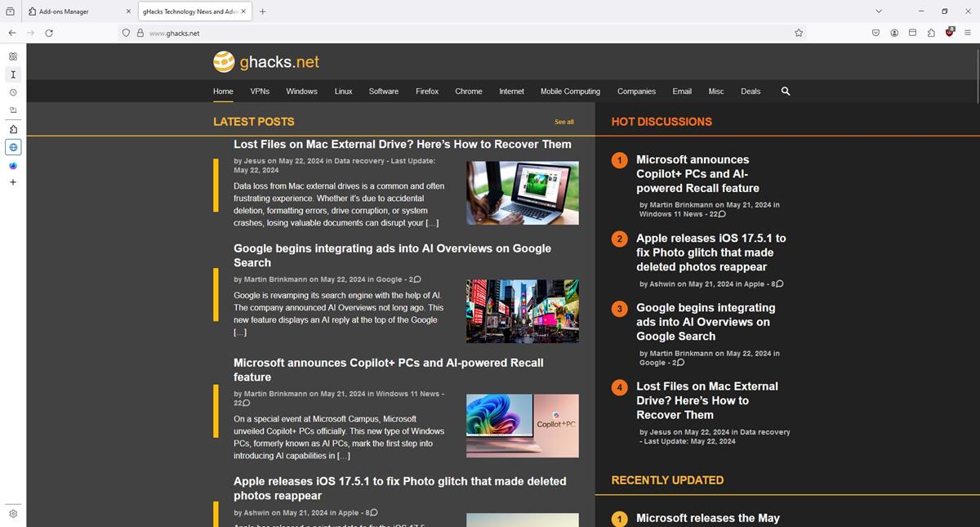Click the text cursor icon in the sidebar
This screenshot has width=980, height=527.
point(13,74)
